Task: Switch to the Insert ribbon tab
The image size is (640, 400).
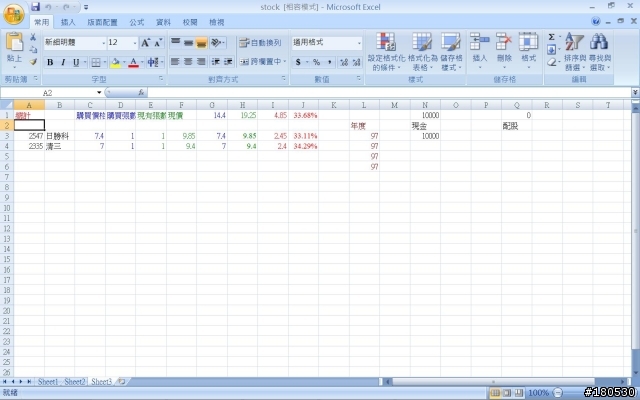Action: (x=68, y=22)
